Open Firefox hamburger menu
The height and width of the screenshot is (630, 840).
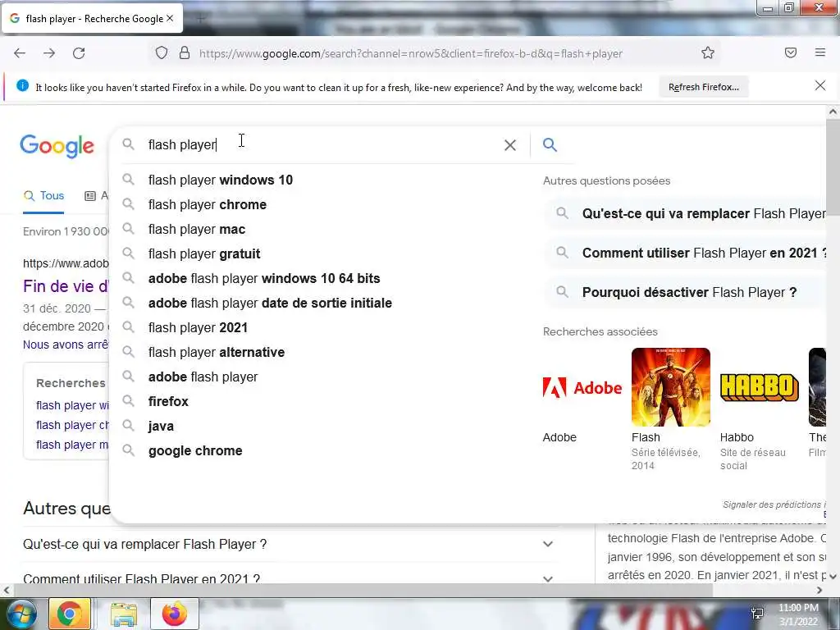(820, 52)
